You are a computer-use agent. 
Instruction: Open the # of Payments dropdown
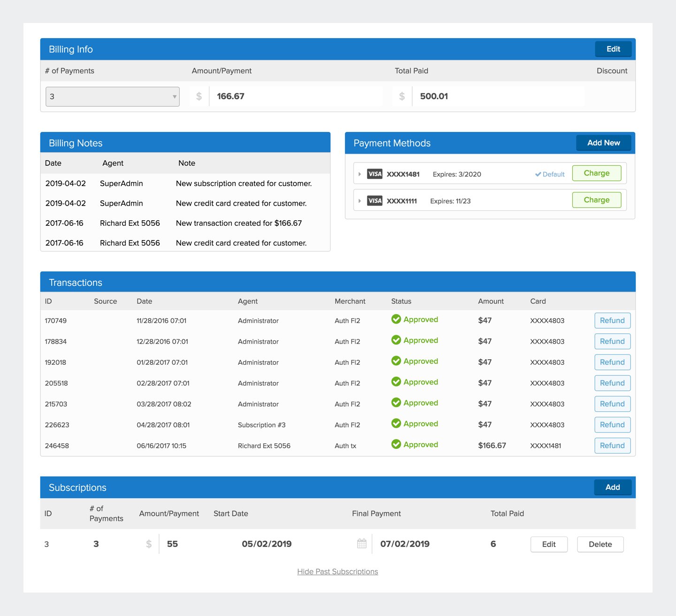pos(113,97)
